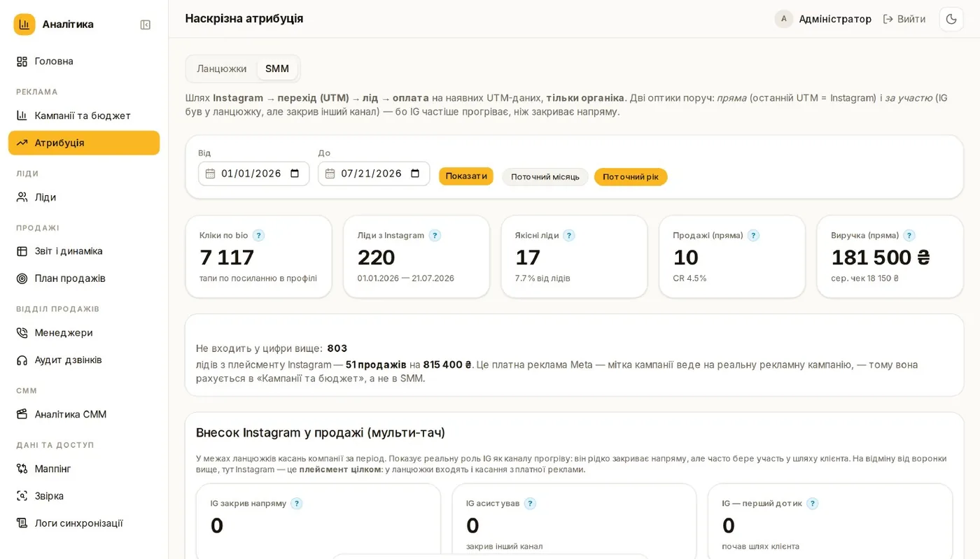Open Аудит дзвінків section

[84, 360]
